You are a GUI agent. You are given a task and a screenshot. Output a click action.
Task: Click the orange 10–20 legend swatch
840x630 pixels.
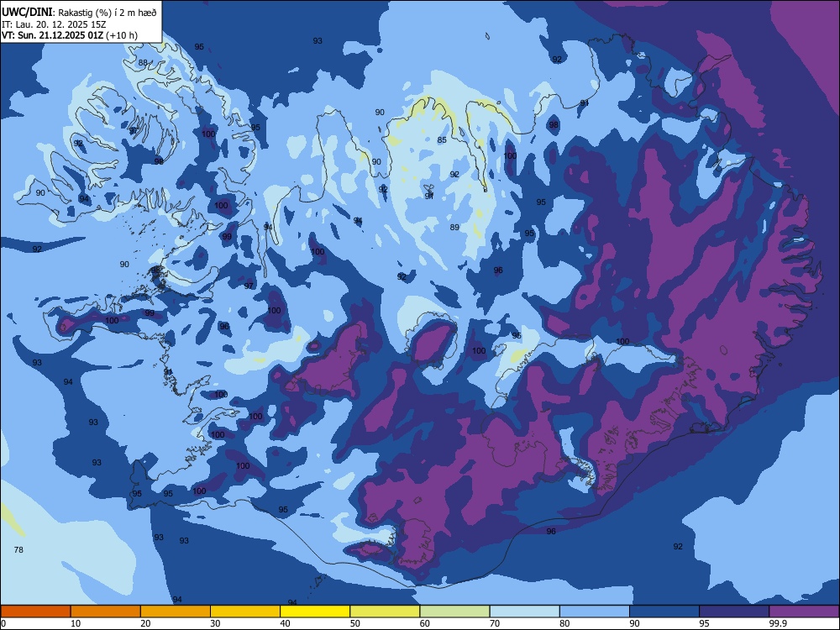point(106,612)
